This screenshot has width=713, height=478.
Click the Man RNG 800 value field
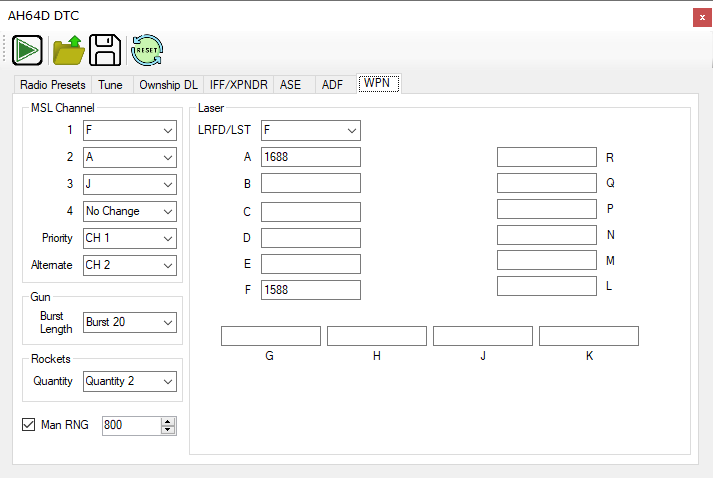131,426
